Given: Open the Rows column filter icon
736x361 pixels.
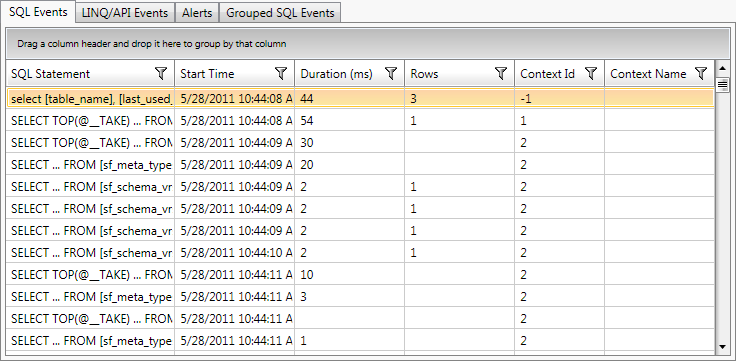Looking at the screenshot, I should (x=501, y=73).
